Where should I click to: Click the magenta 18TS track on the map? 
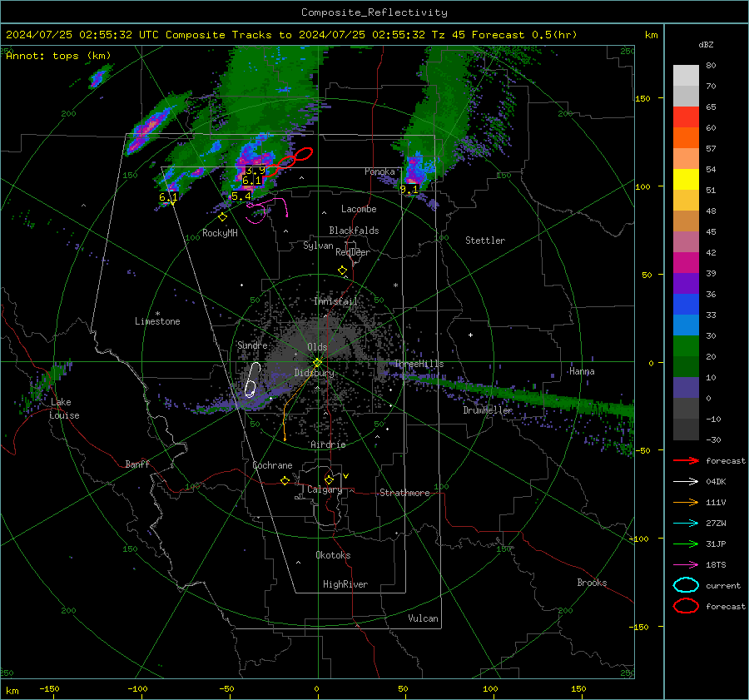pyautogui.click(x=267, y=211)
